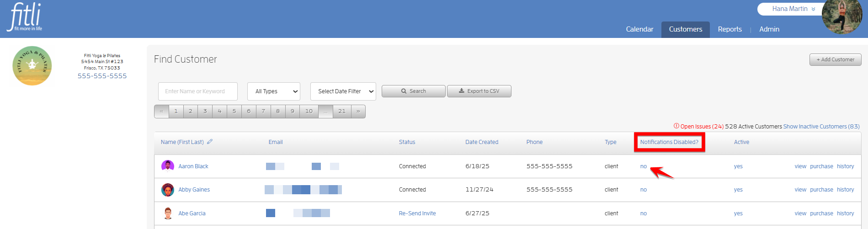Image resolution: width=868 pixels, height=229 pixels.
Task: Click purchase for Abe Garcia
Action: pos(821,213)
